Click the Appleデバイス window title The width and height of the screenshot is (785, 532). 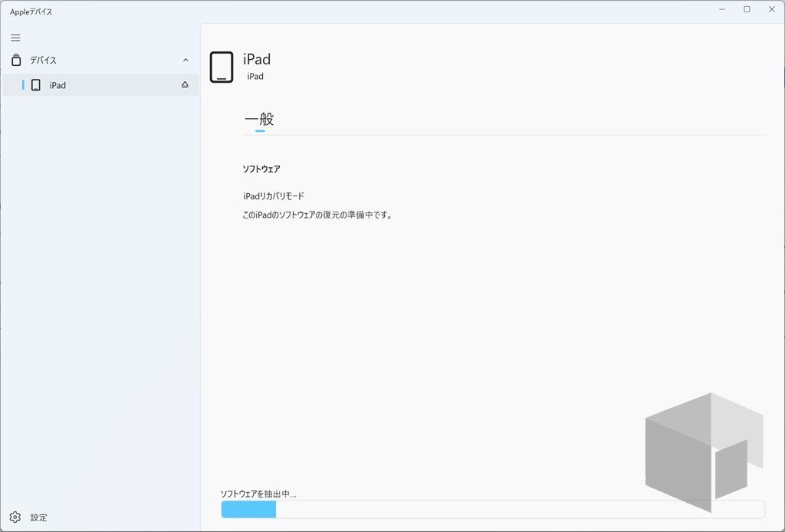point(31,11)
